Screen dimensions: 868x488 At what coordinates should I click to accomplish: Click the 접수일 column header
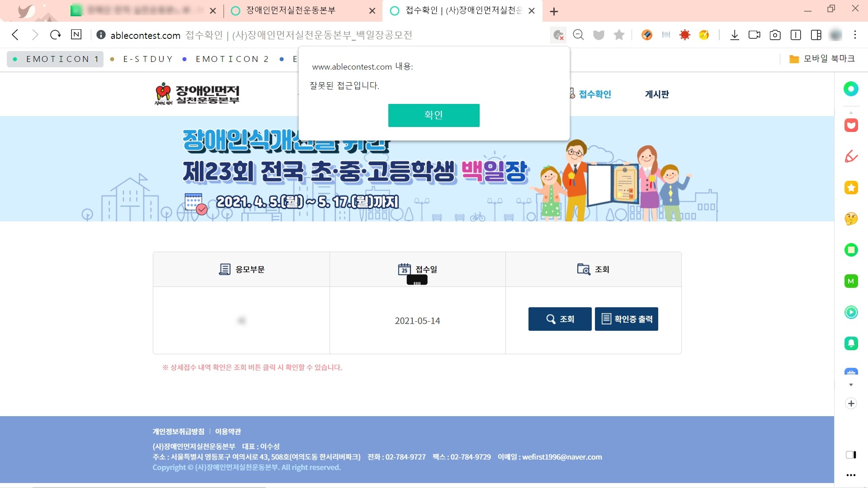pyautogui.click(x=417, y=269)
